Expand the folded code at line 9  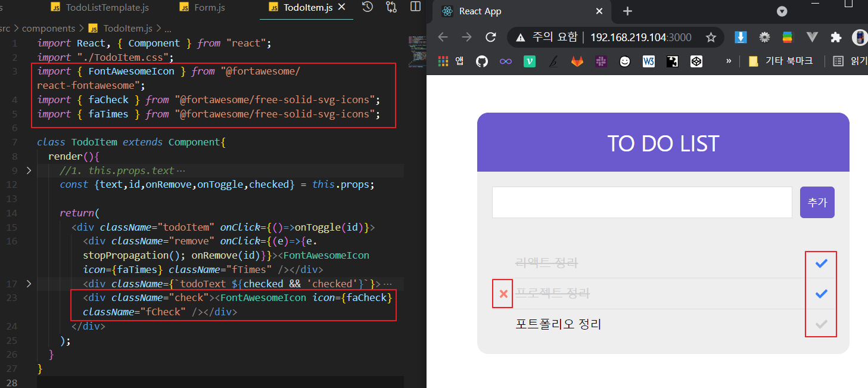(29, 170)
